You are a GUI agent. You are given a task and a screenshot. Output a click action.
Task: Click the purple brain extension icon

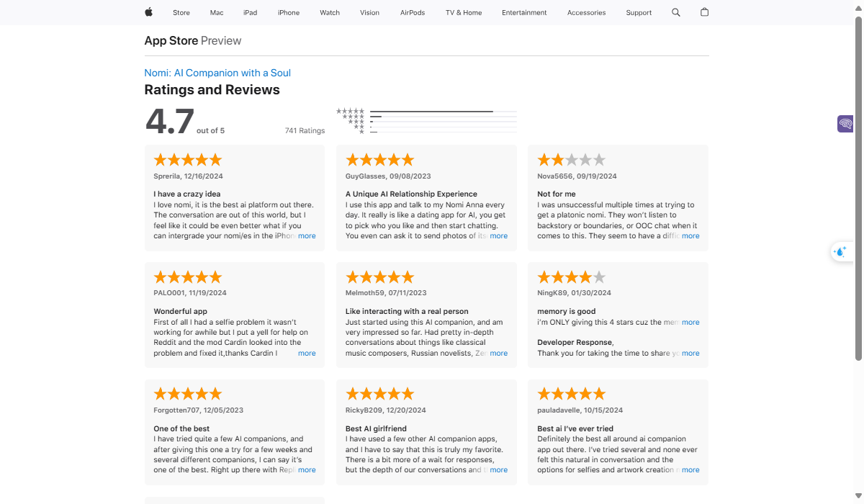[x=845, y=124]
